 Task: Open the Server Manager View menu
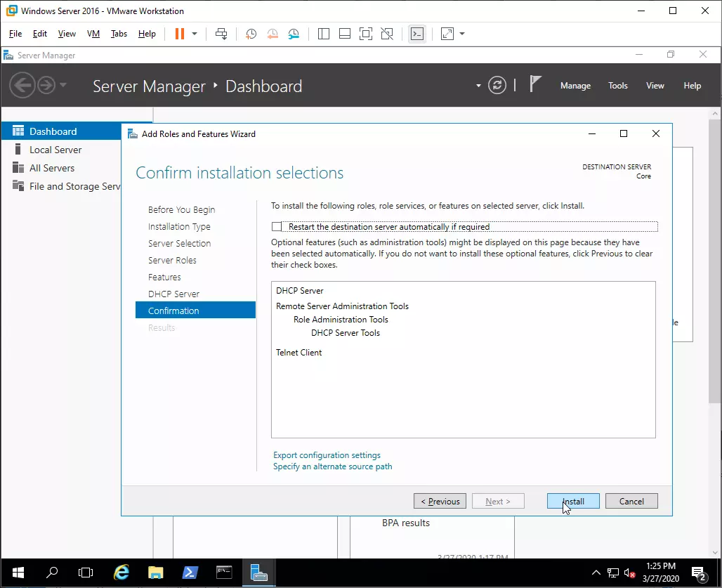click(x=655, y=86)
